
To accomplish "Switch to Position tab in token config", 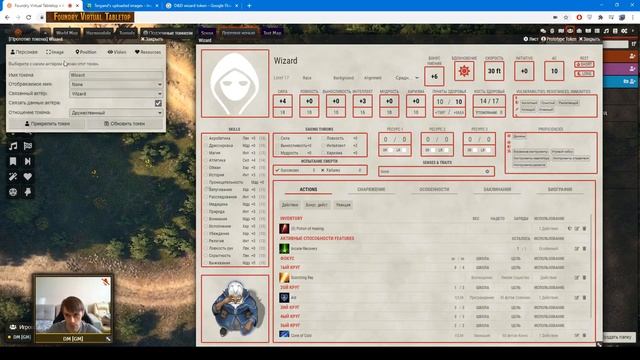I will (86, 52).
